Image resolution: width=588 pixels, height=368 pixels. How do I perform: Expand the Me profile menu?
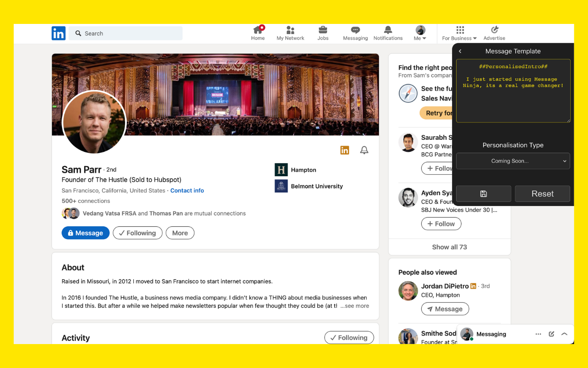point(420,33)
